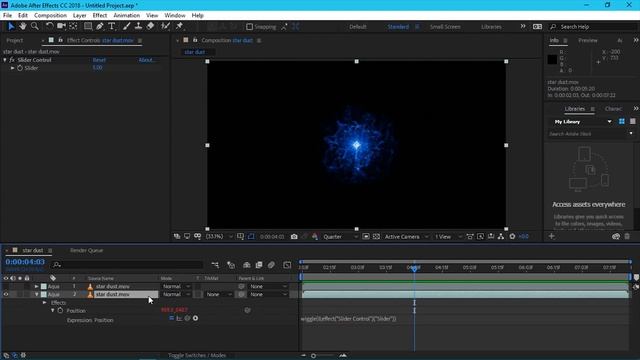Open the File menu

7,16
